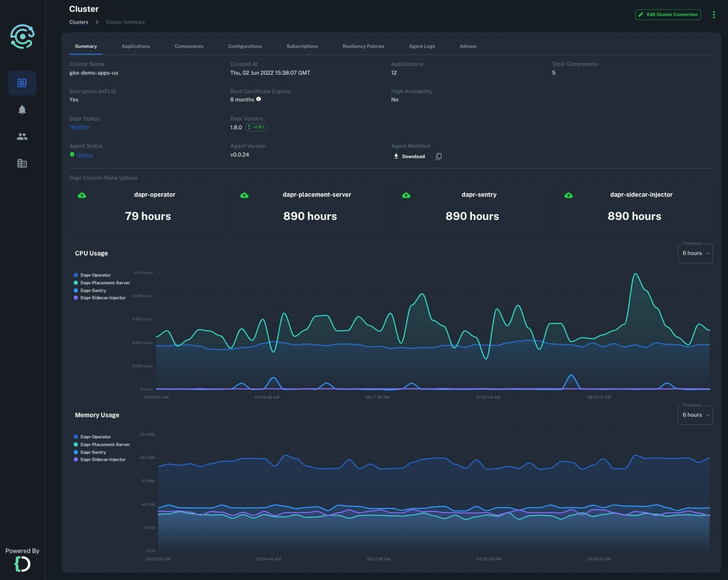
Task: Open the three-dot menu near Edit Cluster Connection
Action: (x=714, y=14)
